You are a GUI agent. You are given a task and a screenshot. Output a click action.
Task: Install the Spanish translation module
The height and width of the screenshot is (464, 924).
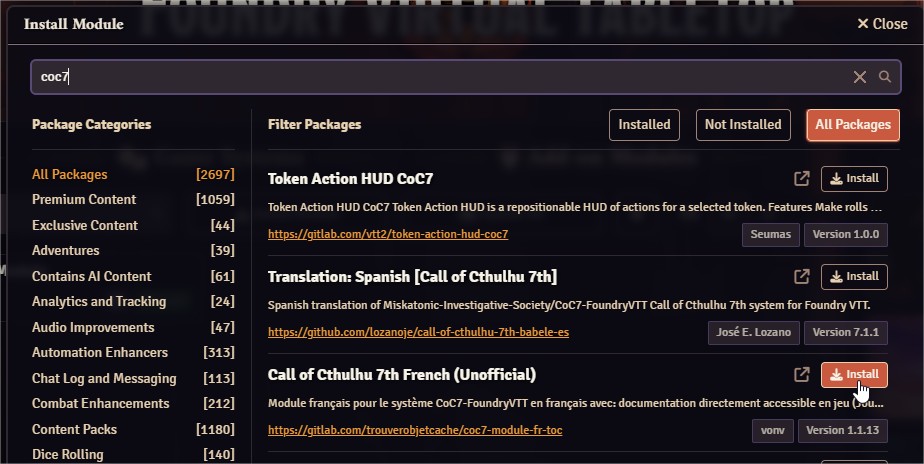tap(854, 276)
